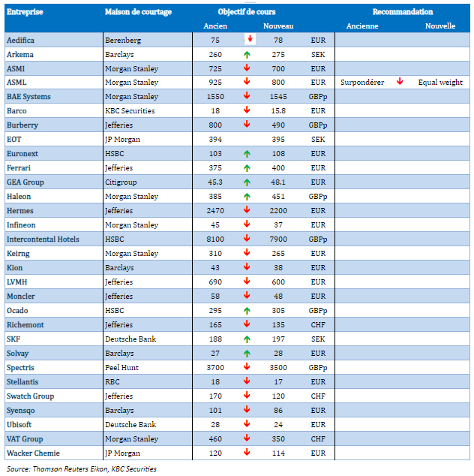Select the red down arrow in Ubisoft row
The height and width of the screenshot is (476, 474).
pos(247,424)
